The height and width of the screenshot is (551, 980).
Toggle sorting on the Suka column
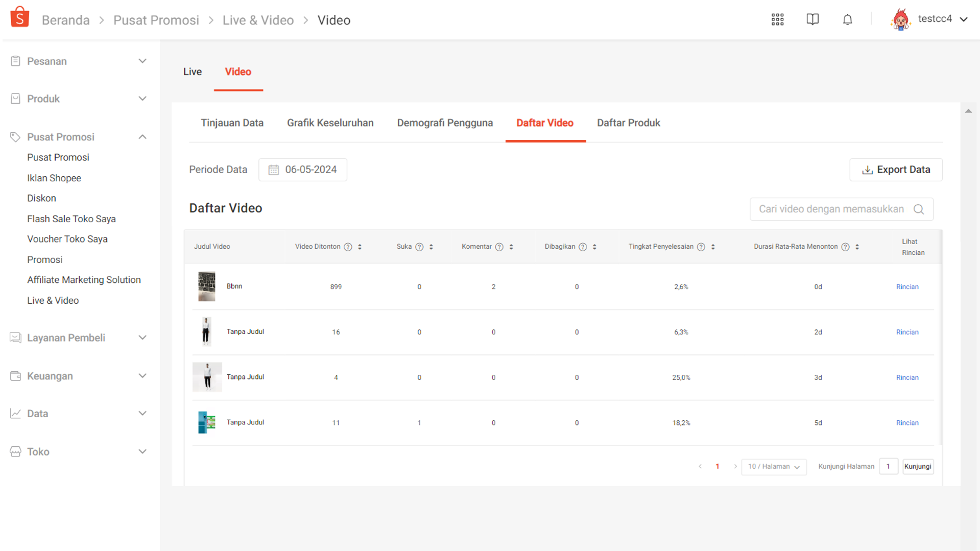(x=431, y=246)
